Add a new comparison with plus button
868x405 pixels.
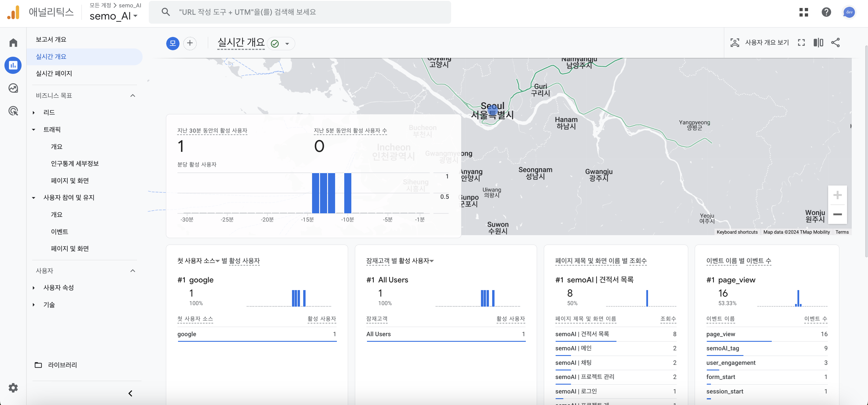tap(190, 43)
